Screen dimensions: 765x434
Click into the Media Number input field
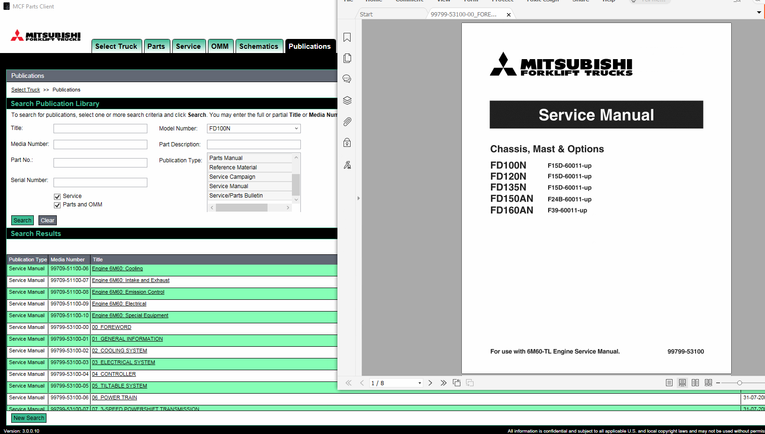click(x=100, y=145)
